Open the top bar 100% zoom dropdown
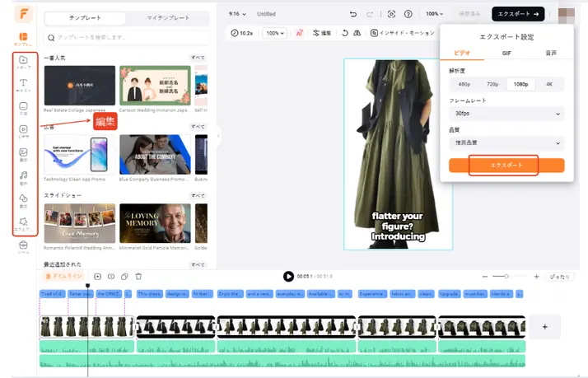The height and width of the screenshot is (378, 588). 434,14
